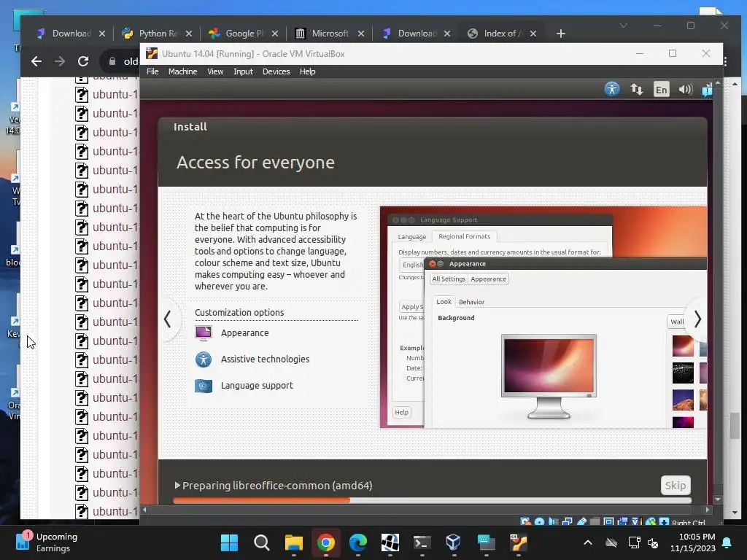Open a new Chrome tab
Viewport: 747px width, 560px height.
pos(561,34)
